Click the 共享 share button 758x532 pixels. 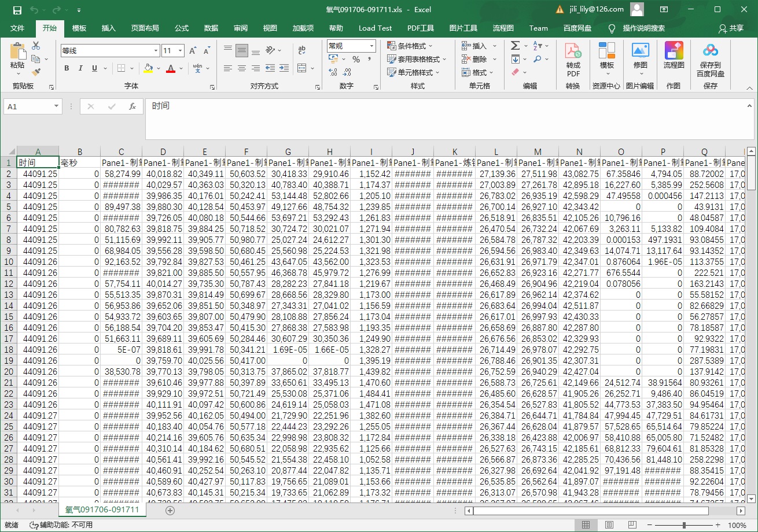click(731, 28)
